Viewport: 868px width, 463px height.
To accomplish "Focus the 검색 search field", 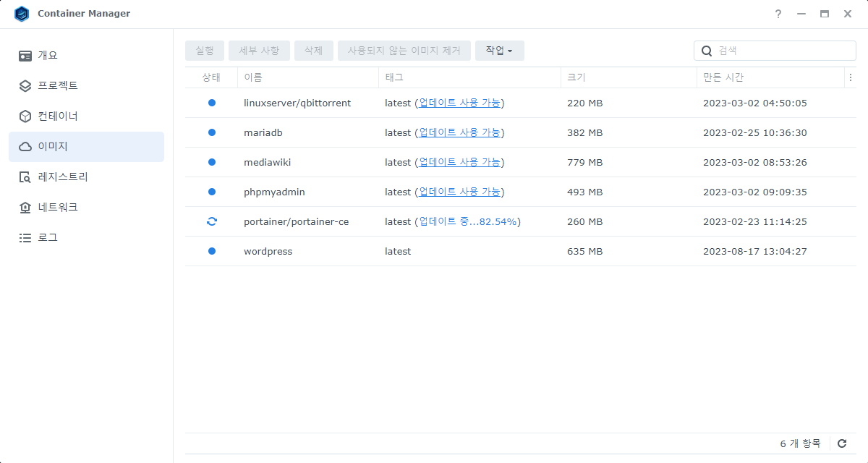I will point(775,51).
